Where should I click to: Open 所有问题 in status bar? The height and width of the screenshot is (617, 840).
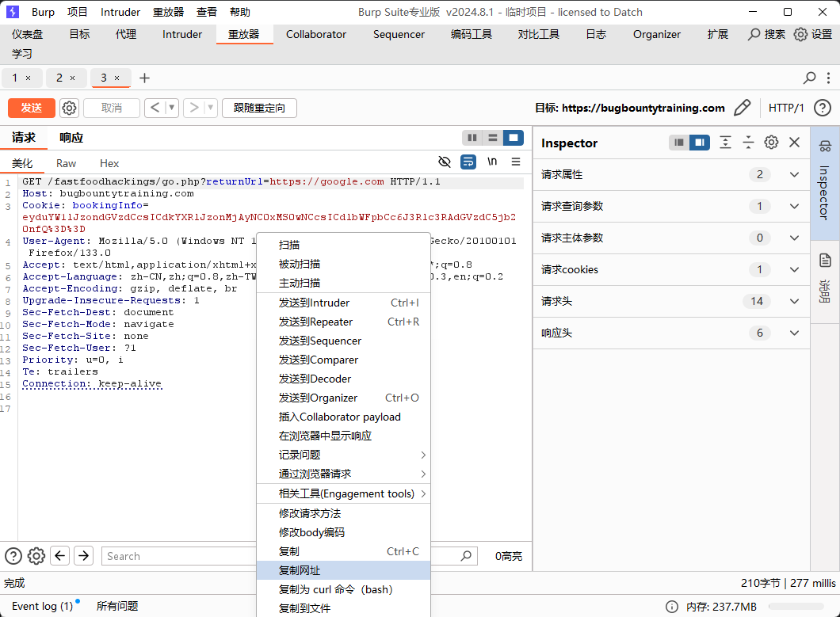point(117,606)
